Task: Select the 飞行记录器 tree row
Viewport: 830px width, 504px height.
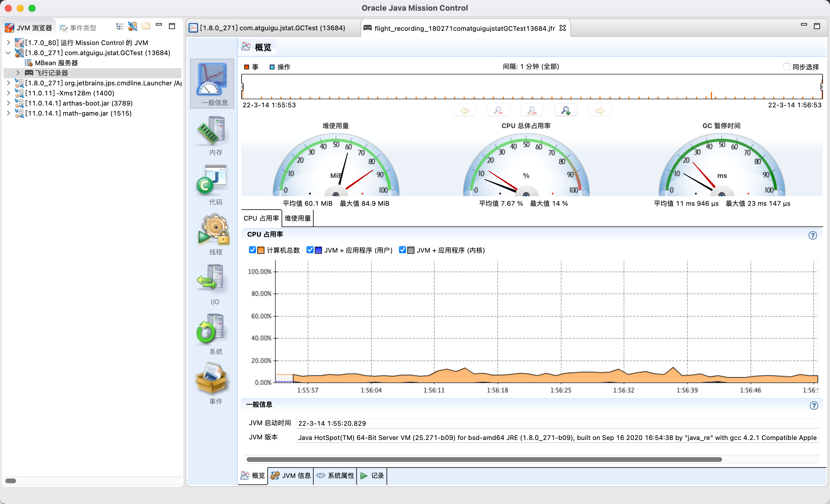Action: [92, 73]
